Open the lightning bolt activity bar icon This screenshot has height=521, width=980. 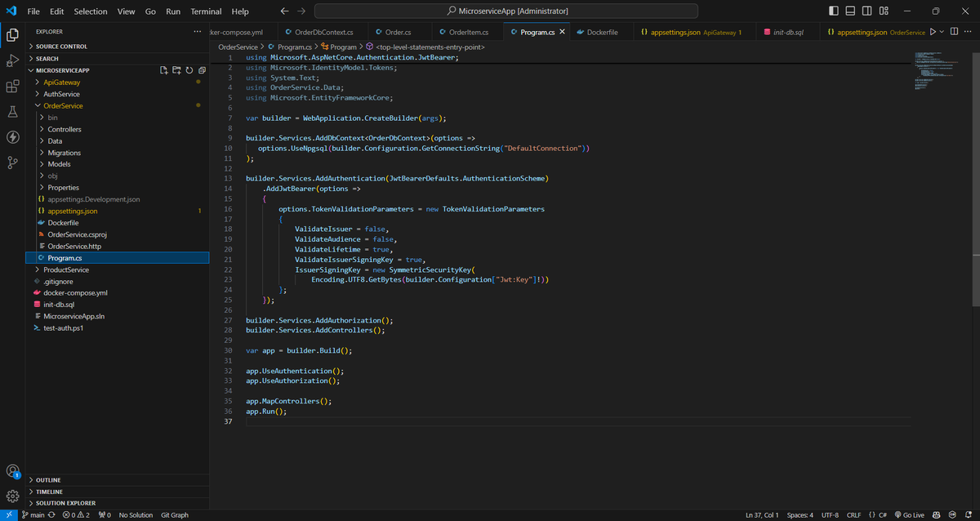[12, 137]
